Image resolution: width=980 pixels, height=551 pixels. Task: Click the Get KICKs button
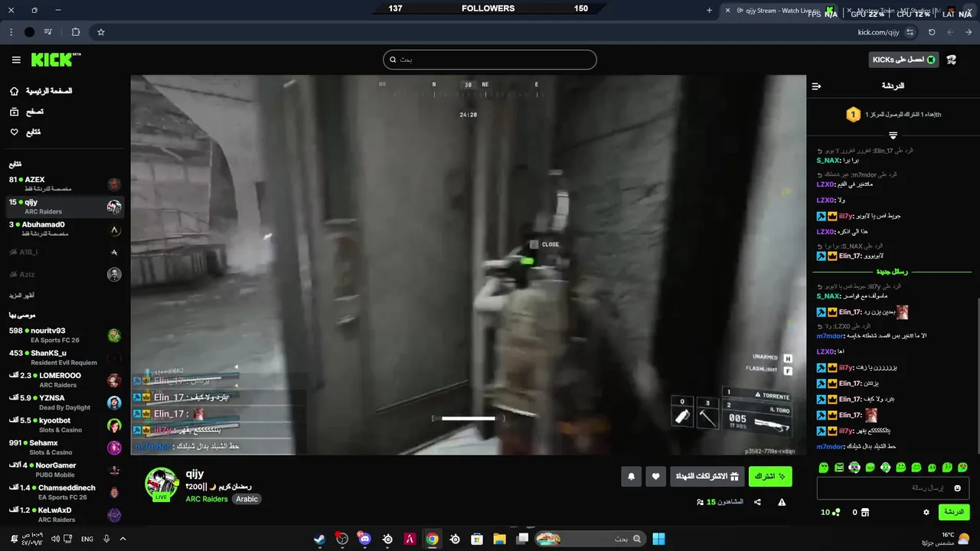coord(903,60)
